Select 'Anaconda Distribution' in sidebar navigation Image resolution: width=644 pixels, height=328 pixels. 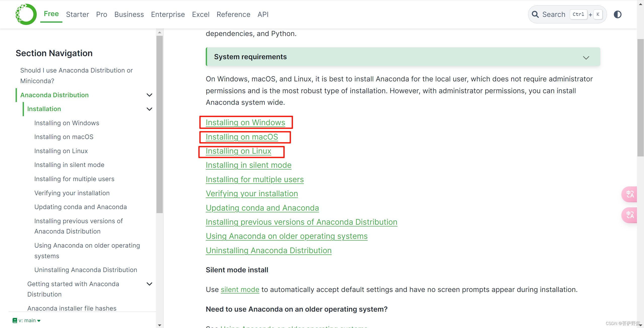click(54, 95)
